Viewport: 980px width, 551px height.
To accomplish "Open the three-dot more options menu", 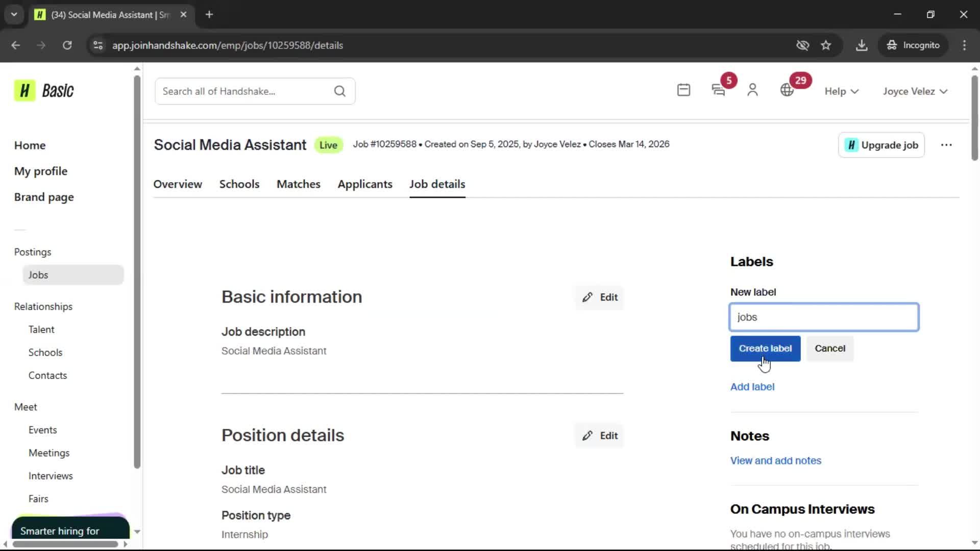I will click(x=946, y=145).
